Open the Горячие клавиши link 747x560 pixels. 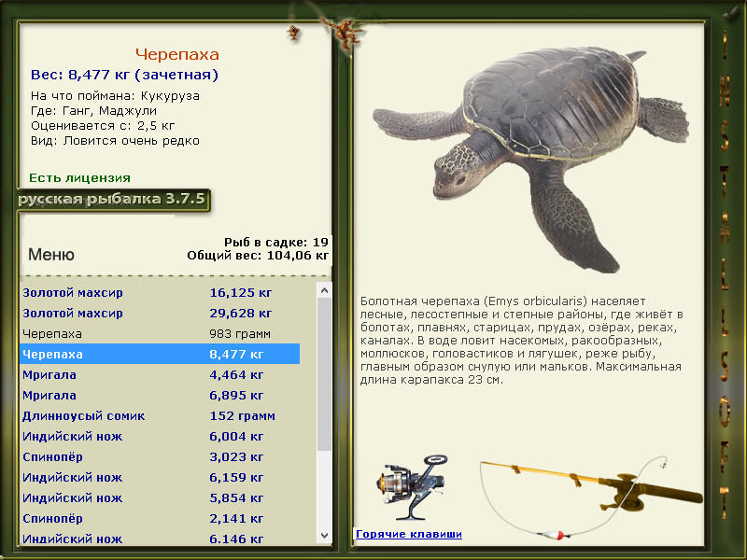point(409,534)
